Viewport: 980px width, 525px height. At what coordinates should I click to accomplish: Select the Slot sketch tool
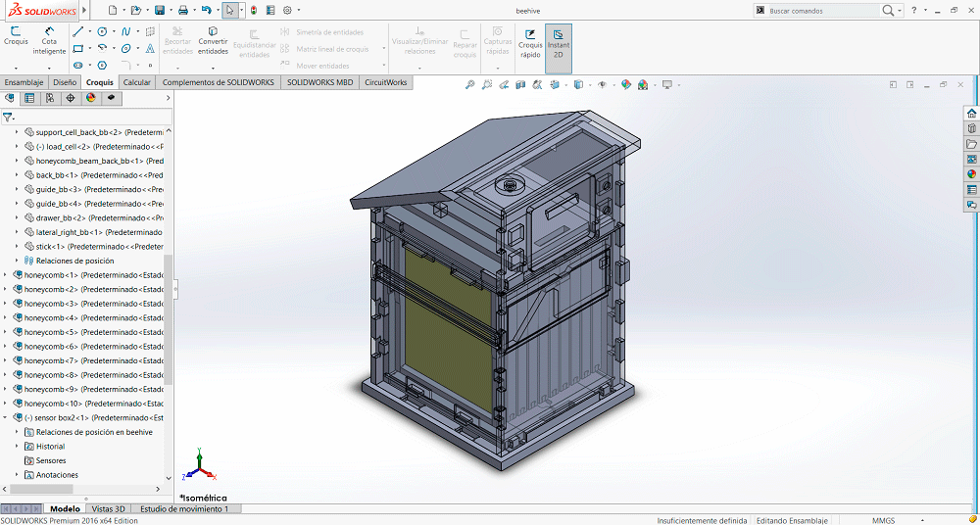(x=77, y=65)
